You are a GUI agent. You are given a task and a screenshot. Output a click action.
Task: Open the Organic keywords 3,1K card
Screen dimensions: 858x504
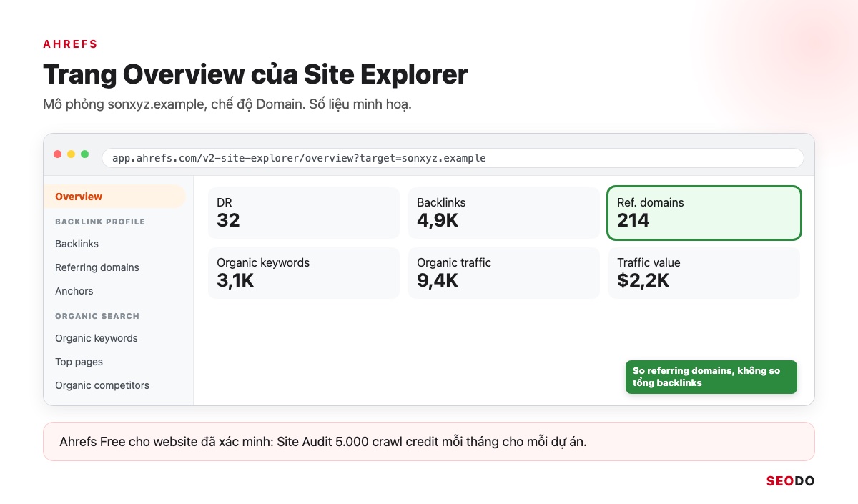point(304,273)
